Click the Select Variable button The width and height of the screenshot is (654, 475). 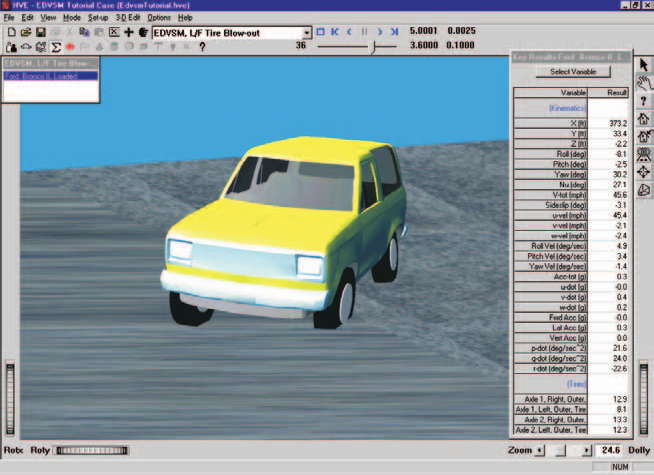point(573,72)
